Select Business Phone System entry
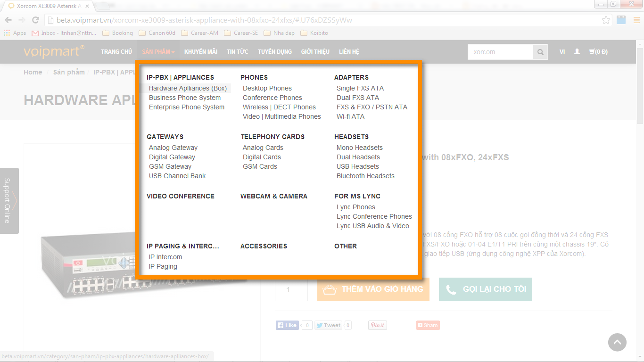The image size is (644, 362). pyautogui.click(x=185, y=98)
